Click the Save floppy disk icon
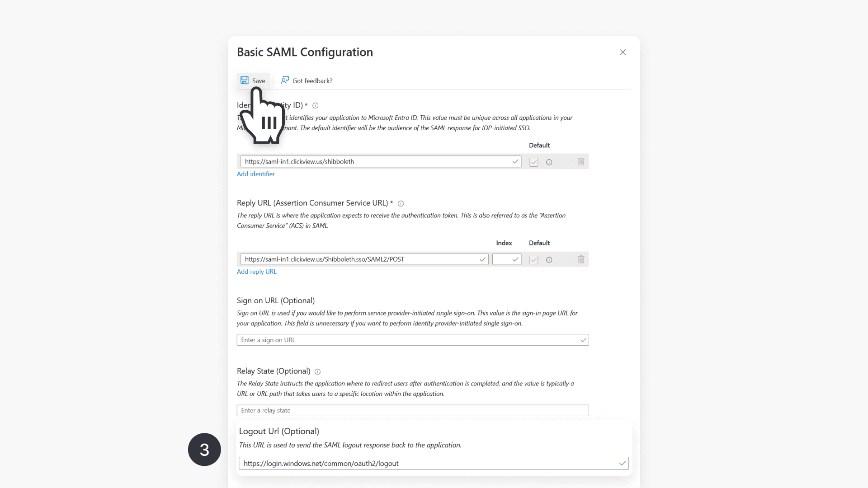 pos(245,80)
